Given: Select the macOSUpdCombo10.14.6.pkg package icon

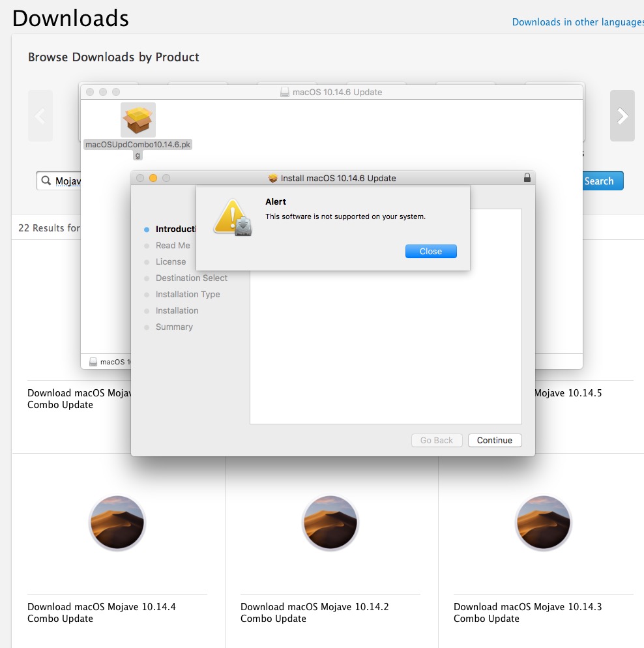Looking at the screenshot, I should 138,120.
